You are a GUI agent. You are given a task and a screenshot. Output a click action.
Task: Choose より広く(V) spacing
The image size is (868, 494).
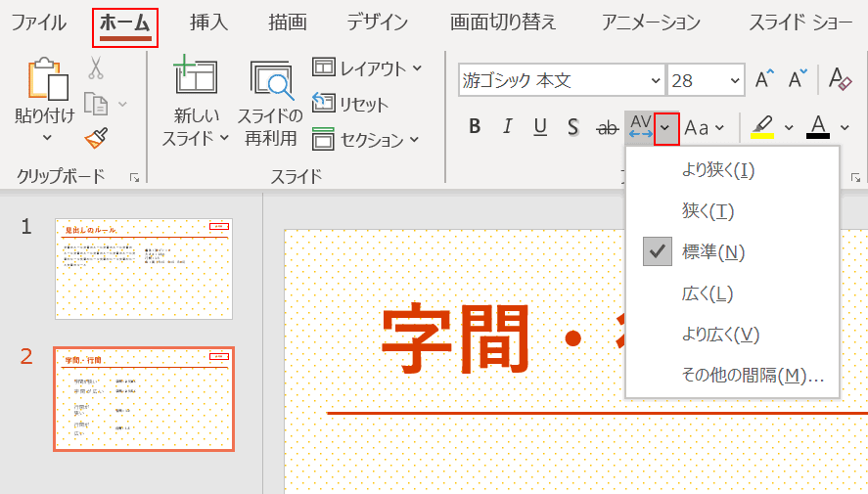732,335
